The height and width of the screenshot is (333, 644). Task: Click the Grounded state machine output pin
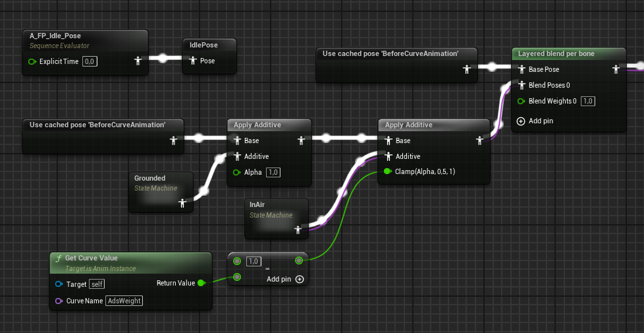[x=182, y=203]
